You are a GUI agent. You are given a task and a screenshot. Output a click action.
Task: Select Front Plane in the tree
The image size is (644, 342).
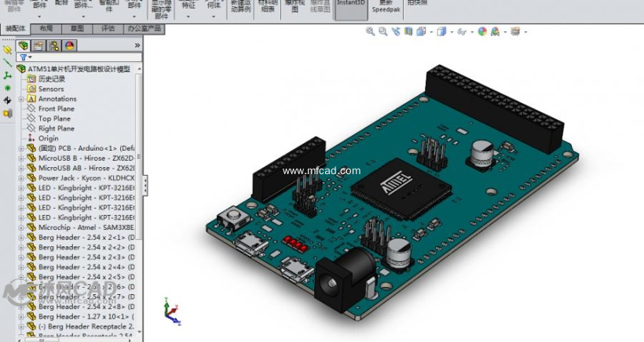tap(57, 109)
